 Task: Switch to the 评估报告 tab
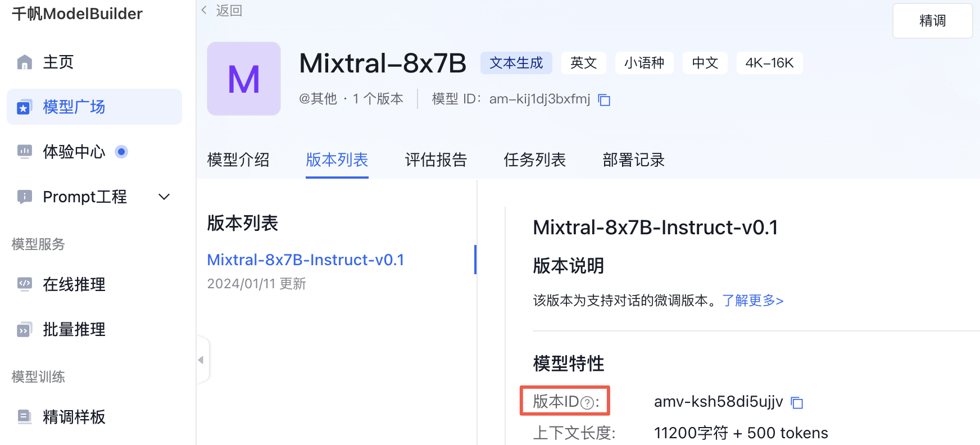(x=436, y=160)
